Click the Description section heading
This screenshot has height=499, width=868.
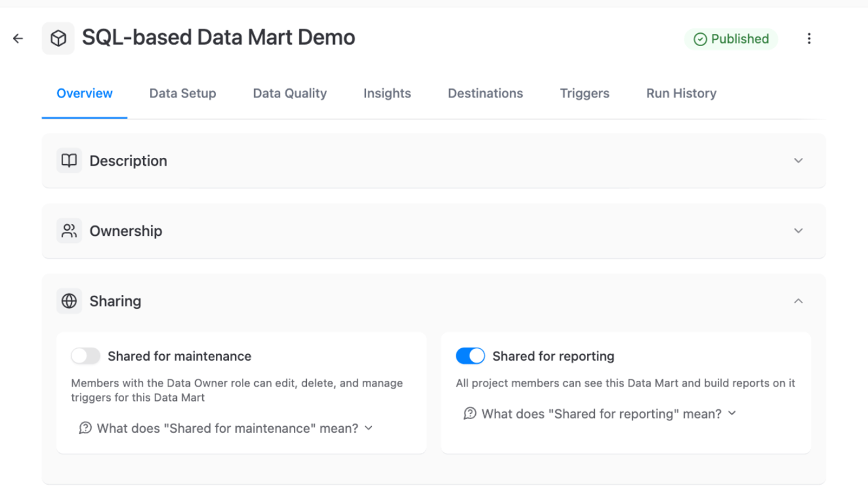click(128, 160)
